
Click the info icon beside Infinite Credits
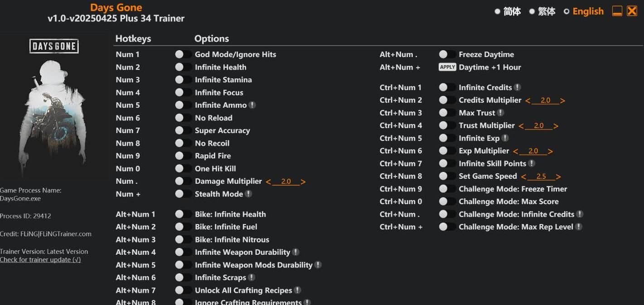click(x=517, y=87)
